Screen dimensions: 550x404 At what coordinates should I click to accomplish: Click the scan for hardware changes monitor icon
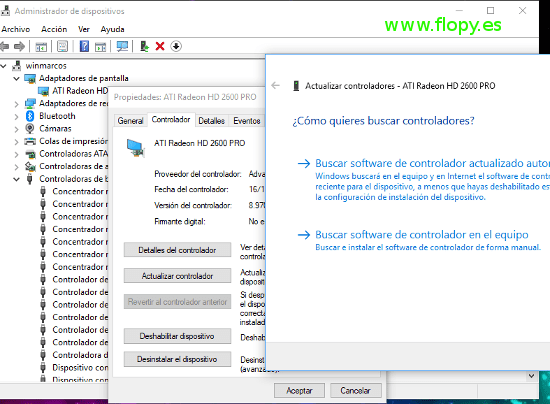pyautogui.click(x=122, y=46)
